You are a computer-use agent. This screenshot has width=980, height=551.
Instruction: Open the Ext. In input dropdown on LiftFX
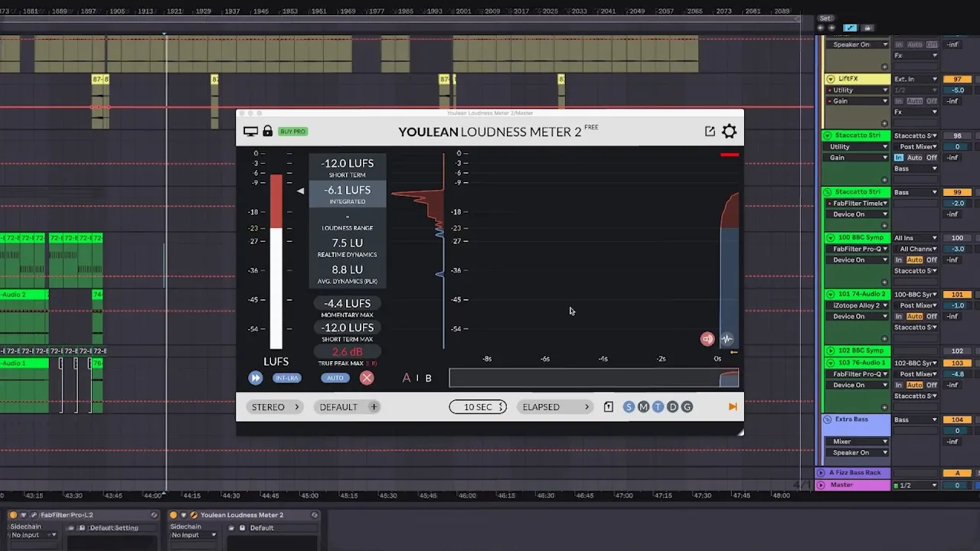[915, 79]
